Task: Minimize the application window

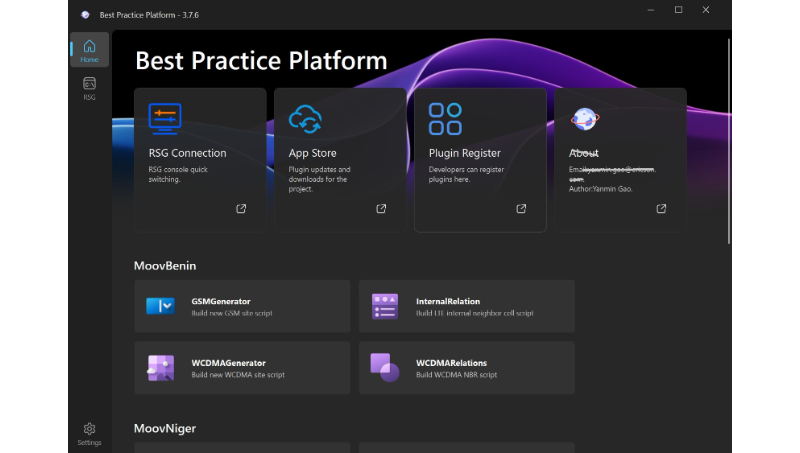Action: 651,10
